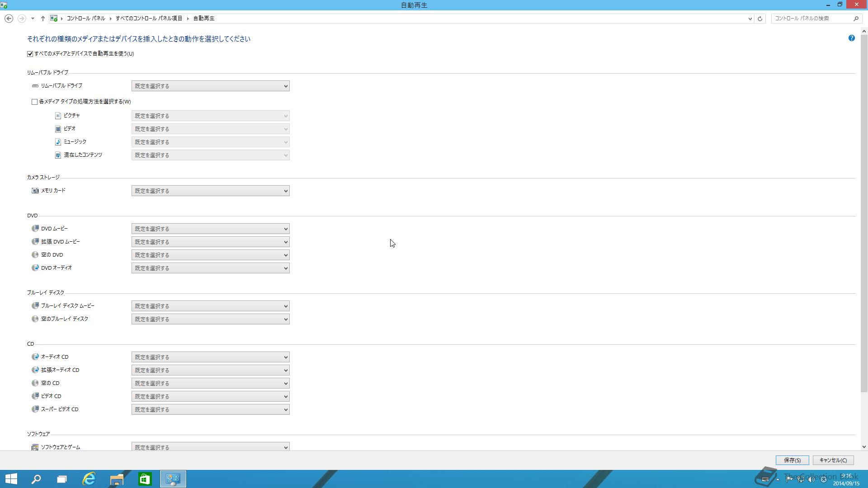This screenshot has width=868, height=488.
Task: Open the Windows Start button
Action: tap(11, 479)
